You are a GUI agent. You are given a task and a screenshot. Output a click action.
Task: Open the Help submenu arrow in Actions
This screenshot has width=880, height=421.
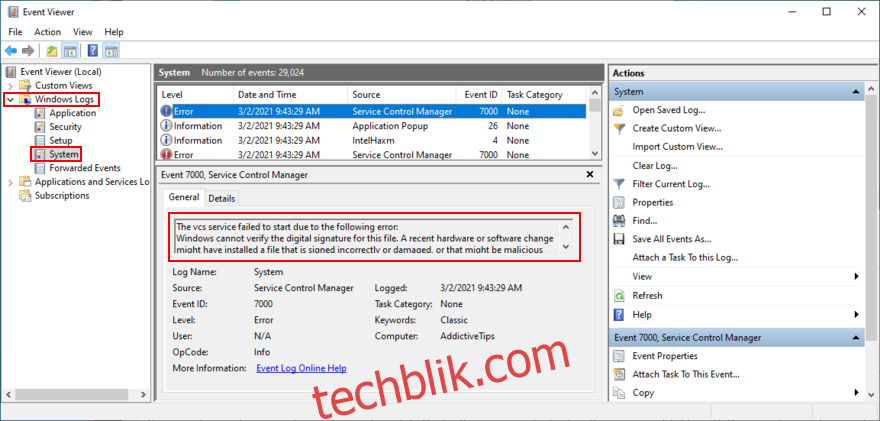pos(856,314)
